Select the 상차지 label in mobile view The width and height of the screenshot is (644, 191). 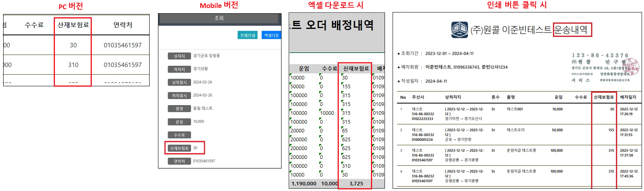tap(179, 56)
